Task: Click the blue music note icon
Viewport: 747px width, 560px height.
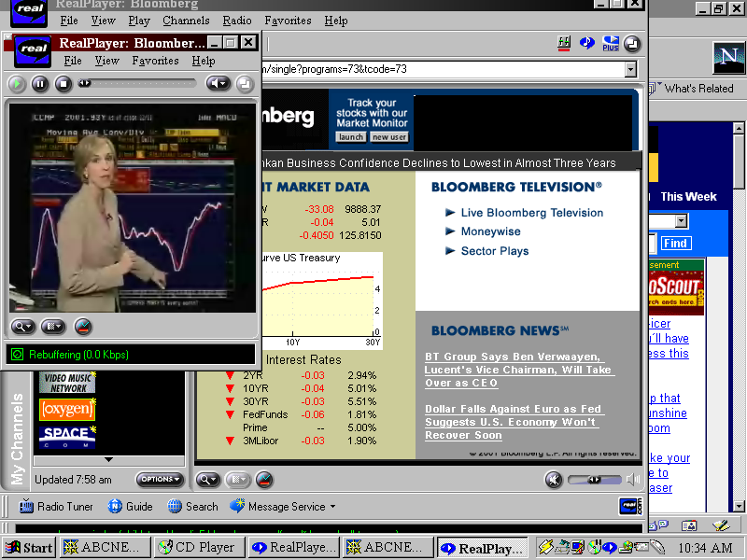Action: [x=587, y=43]
